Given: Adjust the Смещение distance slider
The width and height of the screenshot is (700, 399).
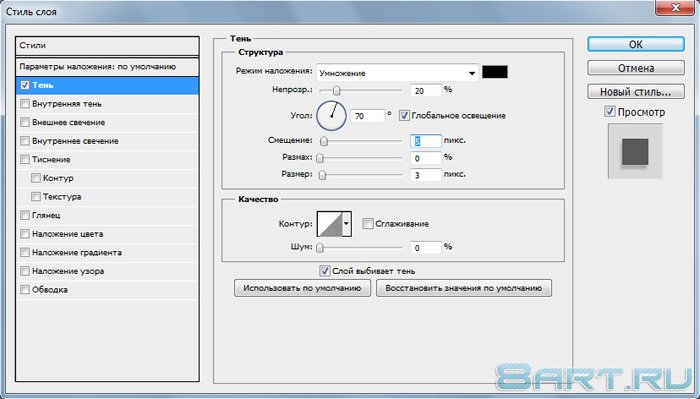Looking at the screenshot, I should click(324, 141).
